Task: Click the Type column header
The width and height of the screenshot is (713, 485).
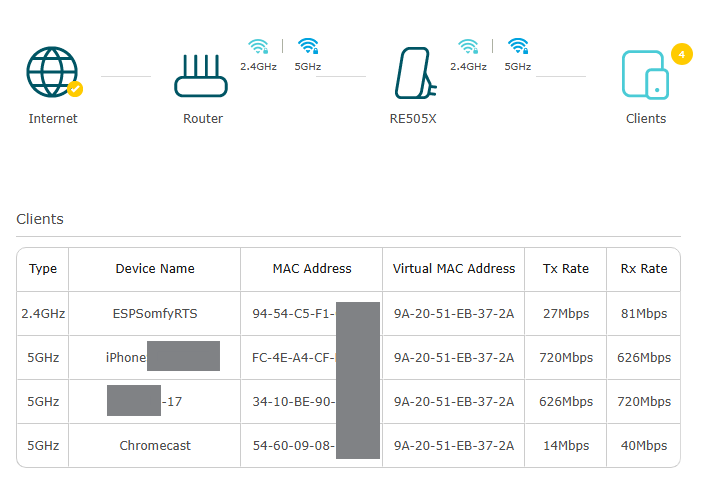Action: point(43,269)
